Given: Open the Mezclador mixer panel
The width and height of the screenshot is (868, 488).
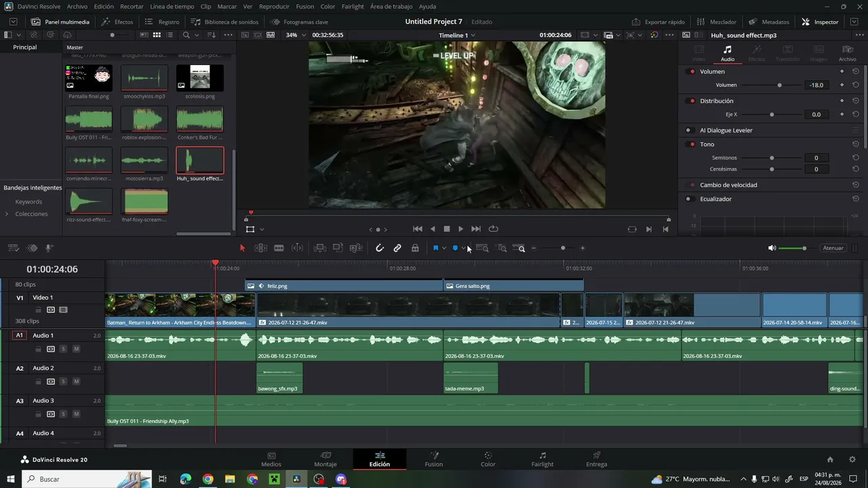Looking at the screenshot, I should [717, 22].
